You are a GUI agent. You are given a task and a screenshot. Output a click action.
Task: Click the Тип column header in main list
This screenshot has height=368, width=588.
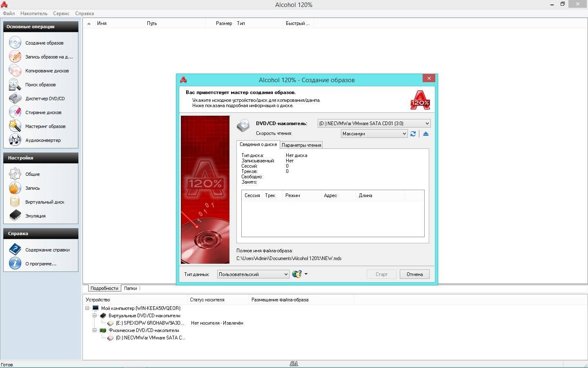(259, 23)
